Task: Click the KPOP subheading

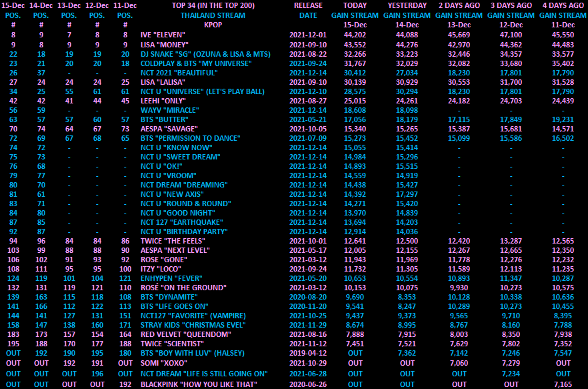Action: pyautogui.click(x=213, y=25)
